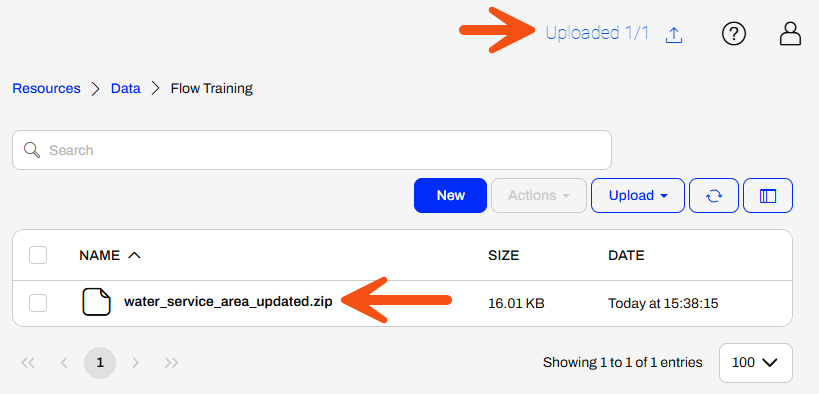
Task: Navigate to Data breadcrumb
Action: (x=126, y=88)
